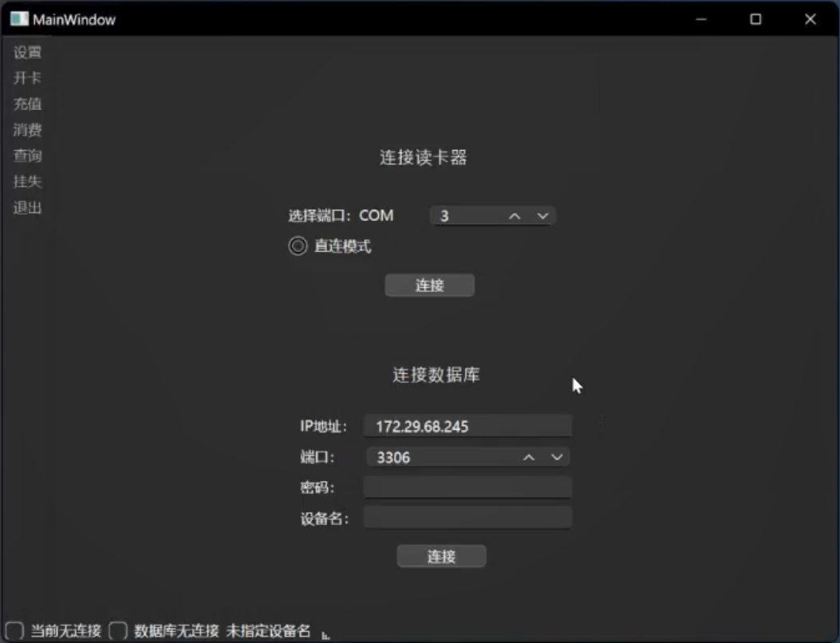Image resolution: width=840 pixels, height=643 pixels.
Task: Open the 查询 menu entry
Action: (27, 156)
